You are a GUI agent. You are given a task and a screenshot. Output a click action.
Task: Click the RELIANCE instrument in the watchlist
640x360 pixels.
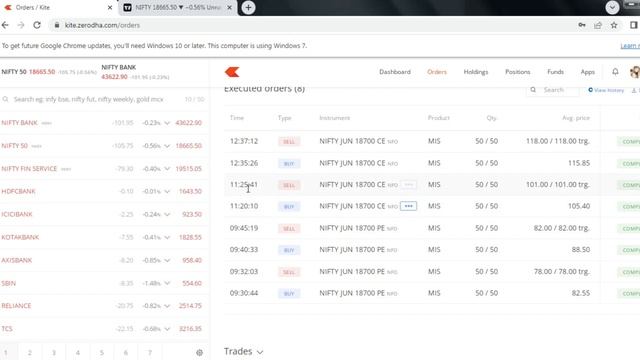click(x=16, y=306)
